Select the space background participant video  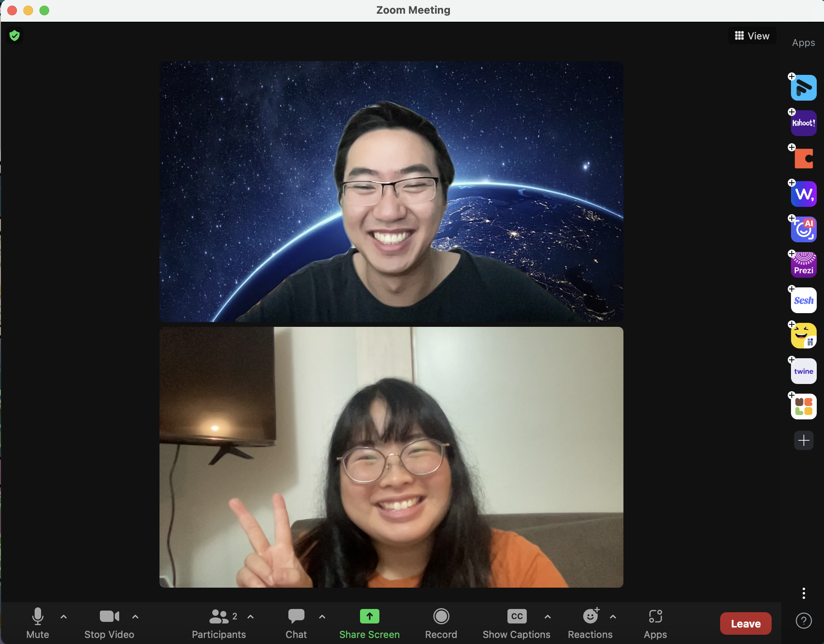pos(391,191)
